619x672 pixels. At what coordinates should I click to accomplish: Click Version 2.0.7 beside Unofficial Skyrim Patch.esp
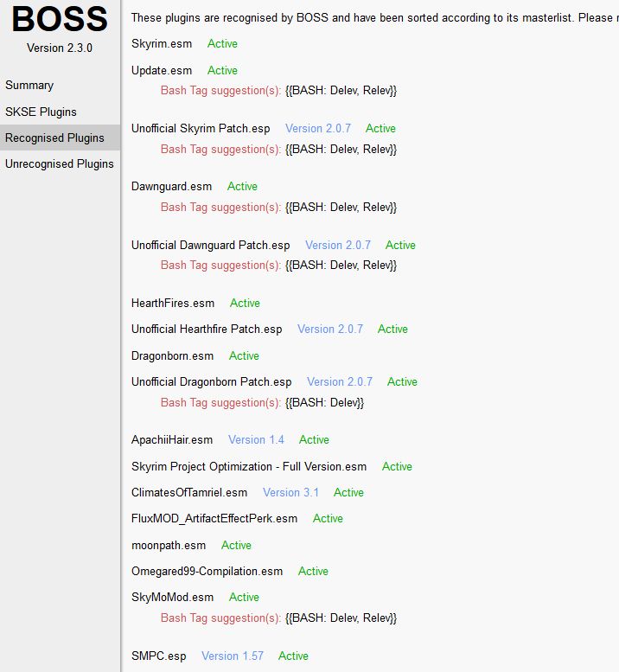pos(318,129)
